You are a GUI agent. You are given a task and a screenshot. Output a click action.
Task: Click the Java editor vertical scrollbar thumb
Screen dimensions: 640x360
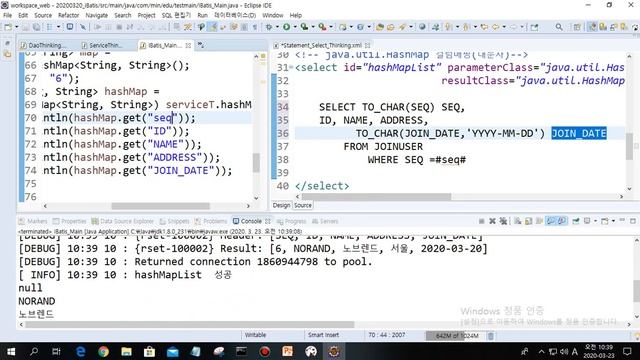(256, 162)
